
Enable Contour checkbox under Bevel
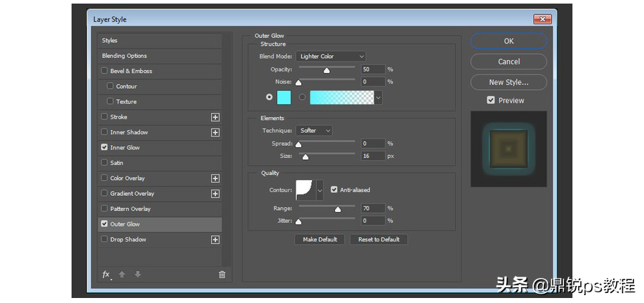110,86
